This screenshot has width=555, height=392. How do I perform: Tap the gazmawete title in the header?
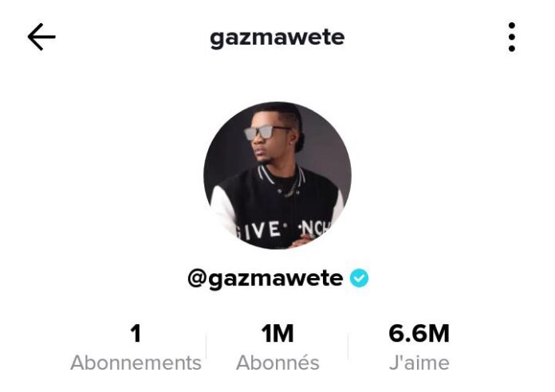coord(277,37)
